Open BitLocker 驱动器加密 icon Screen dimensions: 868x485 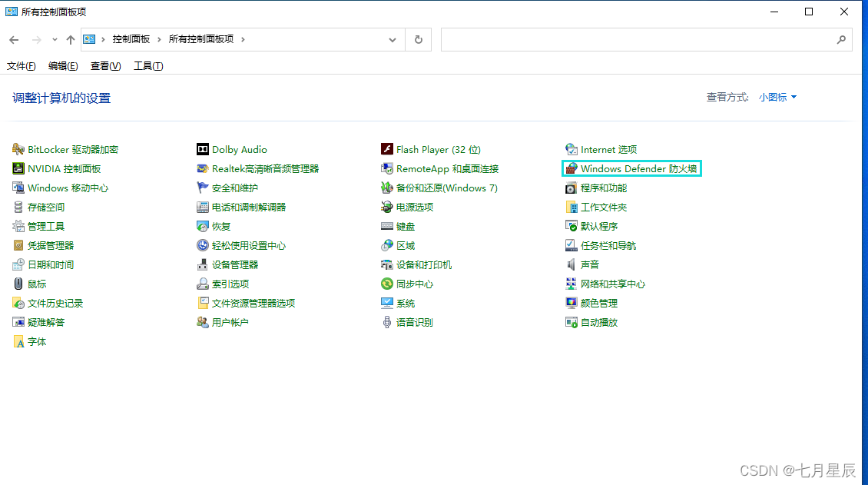click(18, 149)
